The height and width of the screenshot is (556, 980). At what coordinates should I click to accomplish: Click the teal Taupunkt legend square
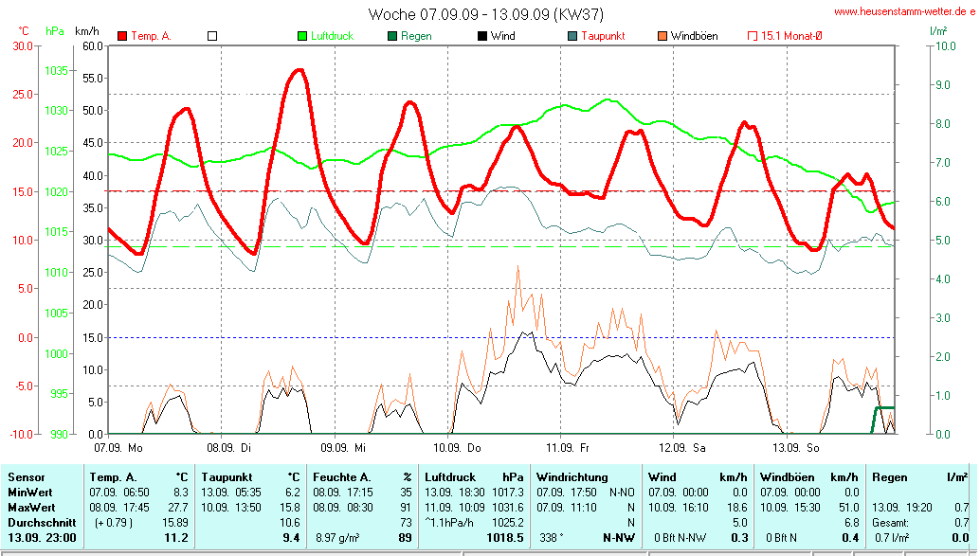(572, 36)
